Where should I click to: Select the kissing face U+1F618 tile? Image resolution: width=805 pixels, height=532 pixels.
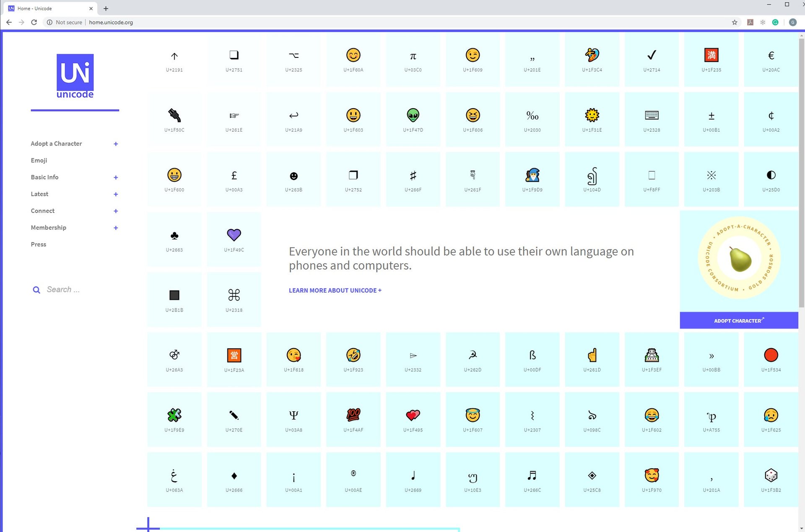point(293,360)
